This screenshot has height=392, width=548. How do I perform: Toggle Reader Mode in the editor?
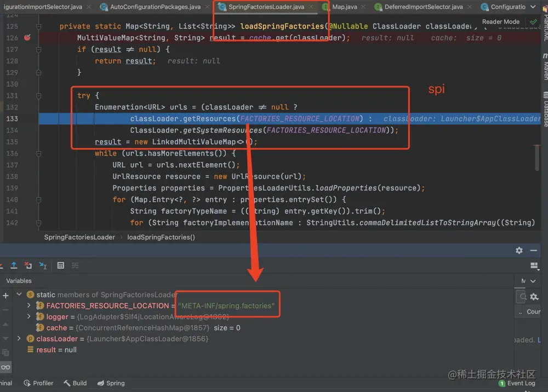pyautogui.click(x=500, y=22)
